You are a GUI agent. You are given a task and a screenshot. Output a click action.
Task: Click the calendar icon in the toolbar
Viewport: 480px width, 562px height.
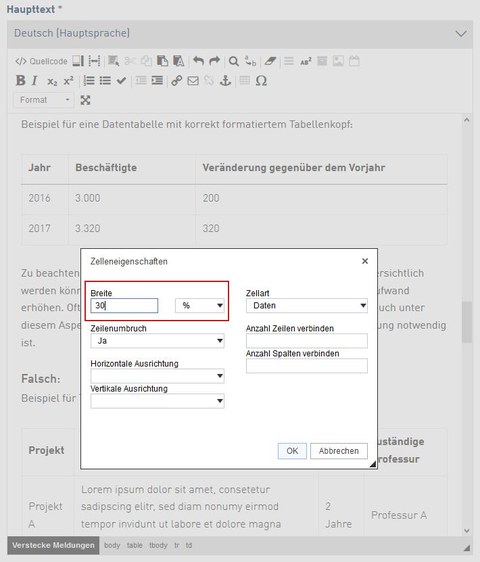[x=354, y=61]
